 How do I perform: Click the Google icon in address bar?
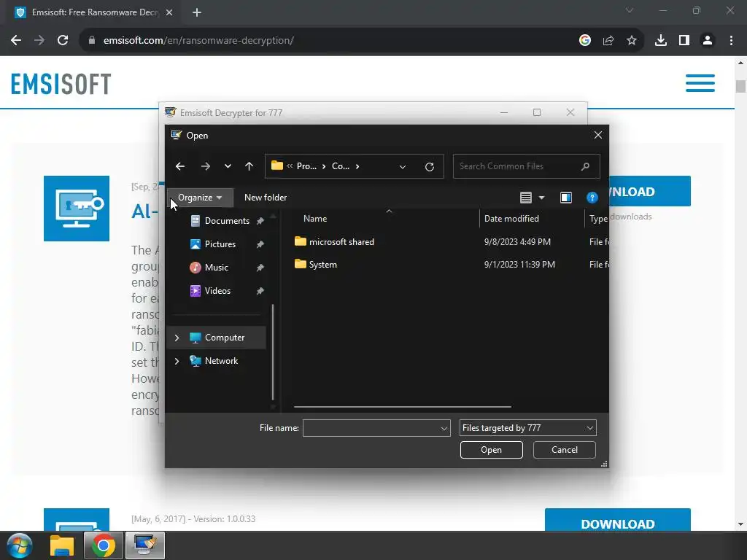(584, 41)
